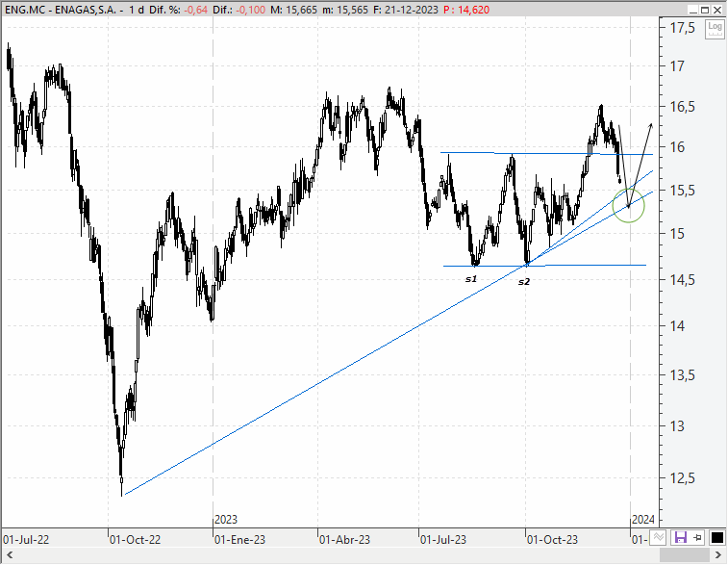Image resolution: width=728 pixels, height=565 pixels.
Task: Open the black color swatch
Action: (x=717, y=538)
